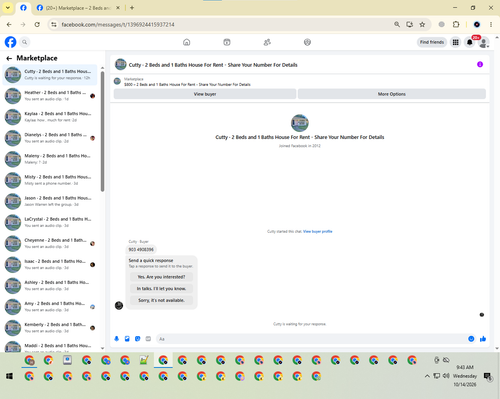Click the phone number message 903 4908396
This screenshot has height=399, width=500.
click(141, 249)
